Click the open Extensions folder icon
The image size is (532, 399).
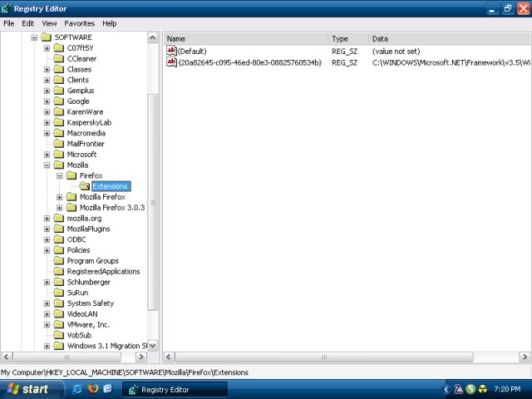tap(84, 186)
